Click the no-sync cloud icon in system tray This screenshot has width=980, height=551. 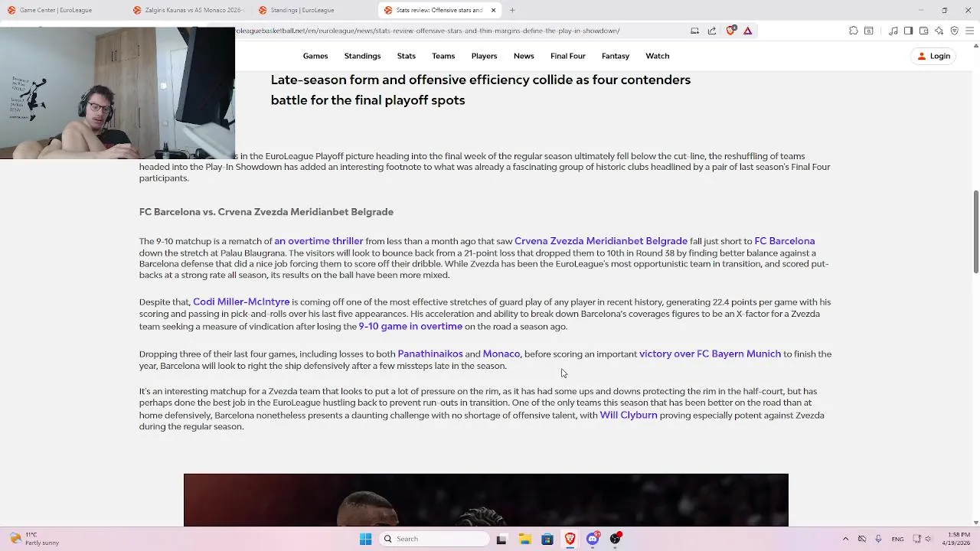coord(862,539)
